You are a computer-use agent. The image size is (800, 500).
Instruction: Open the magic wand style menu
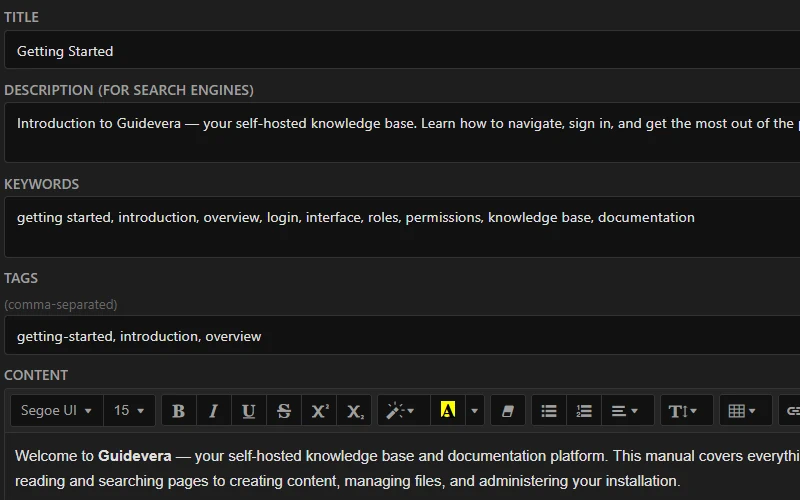tap(402, 411)
